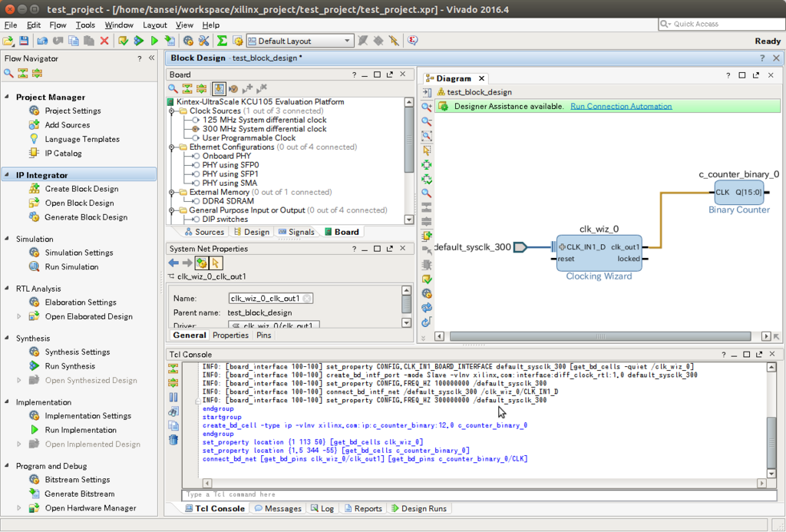Click the red sigma icon at the toolbar end
Screen dimensions: 786x532
pyautogui.click(x=412, y=41)
